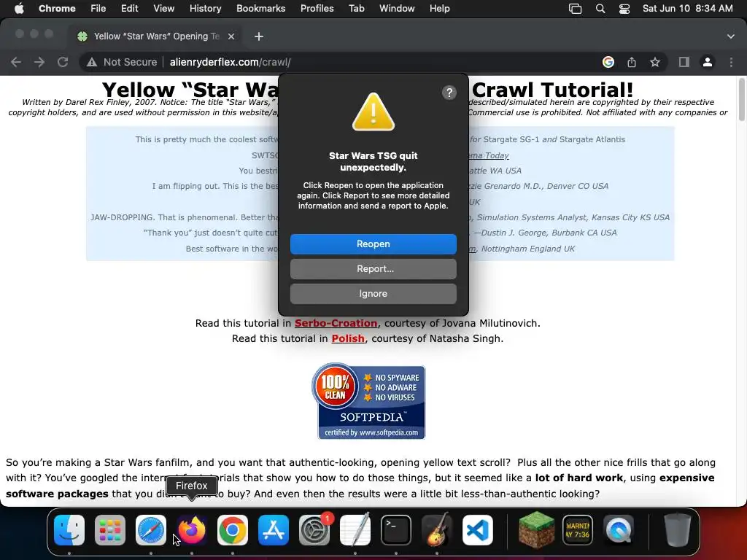
Task: Open the Trash in the Dock
Action: (x=677, y=529)
